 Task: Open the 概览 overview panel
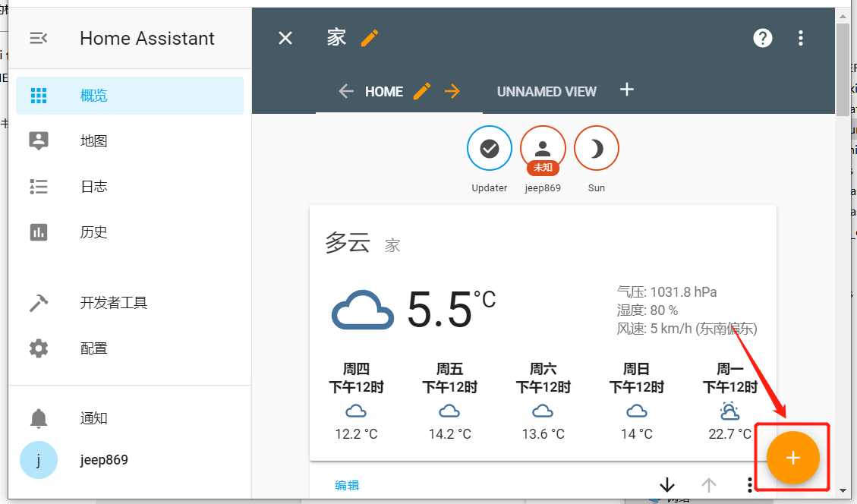click(x=130, y=96)
